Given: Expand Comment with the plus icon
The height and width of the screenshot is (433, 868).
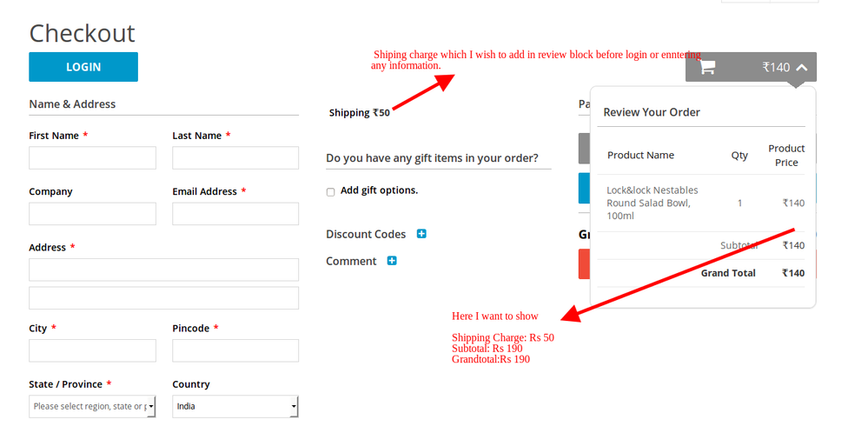Looking at the screenshot, I should (392, 261).
